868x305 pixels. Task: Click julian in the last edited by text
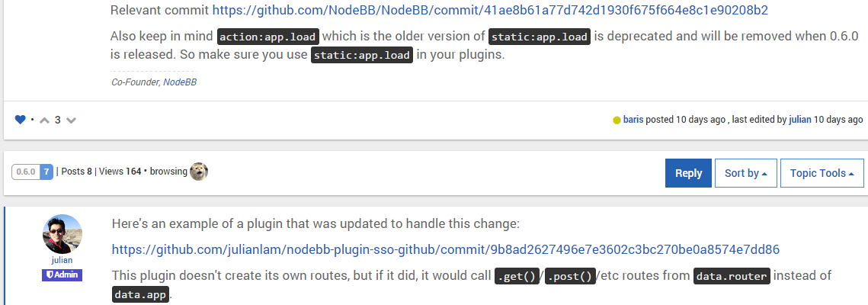pyautogui.click(x=799, y=120)
